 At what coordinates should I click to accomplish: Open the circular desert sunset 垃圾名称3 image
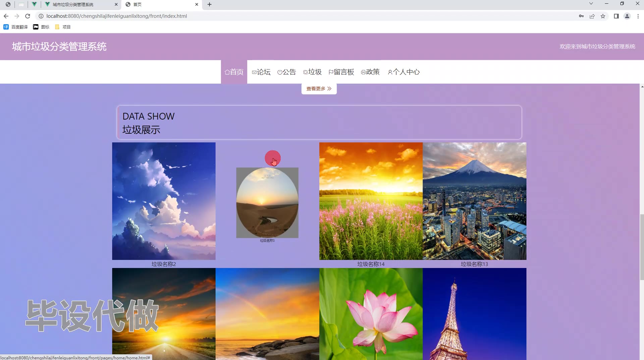[267, 203]
